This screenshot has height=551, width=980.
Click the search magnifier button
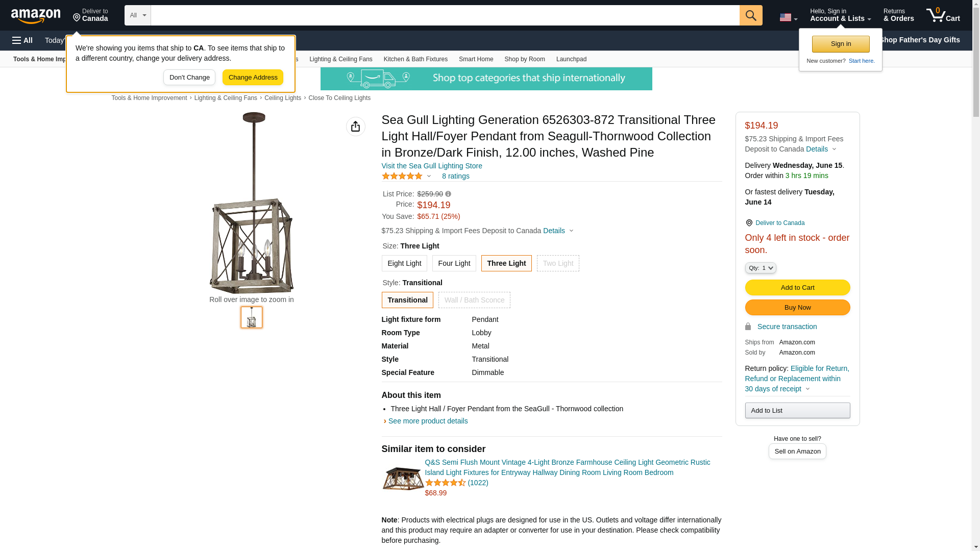click(x=750, y=15)
